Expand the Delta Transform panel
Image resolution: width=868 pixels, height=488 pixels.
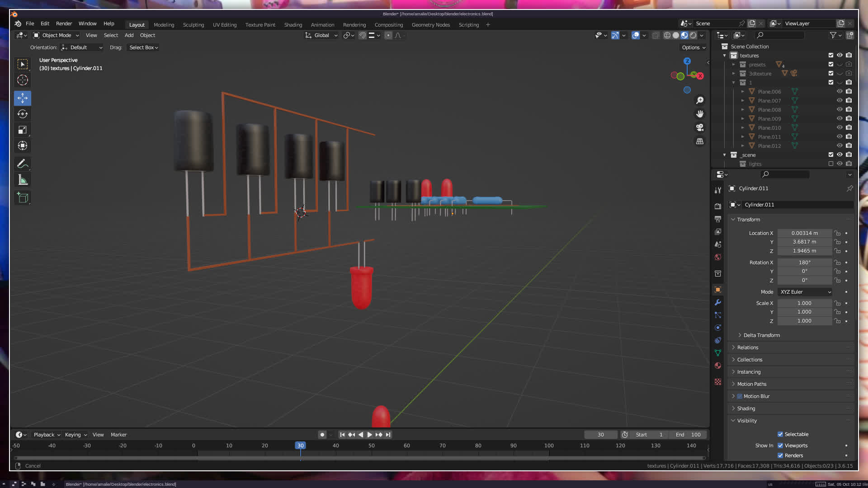click(x=761, y=335)
